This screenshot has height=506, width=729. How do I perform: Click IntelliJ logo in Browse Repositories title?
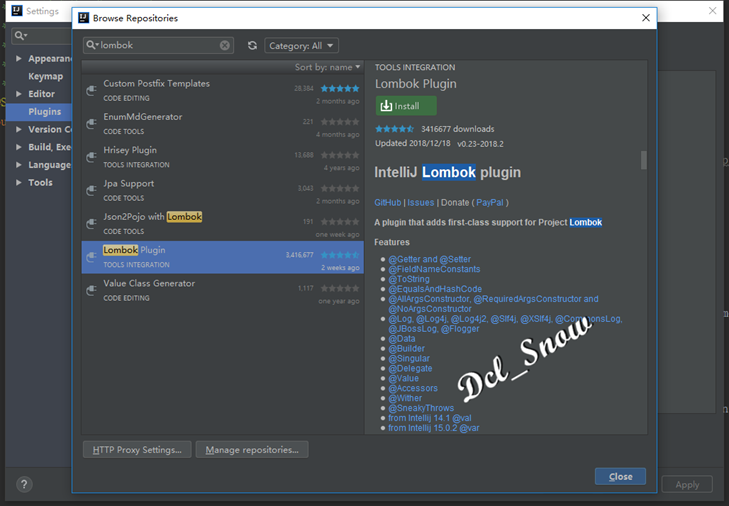coord(84,18)
